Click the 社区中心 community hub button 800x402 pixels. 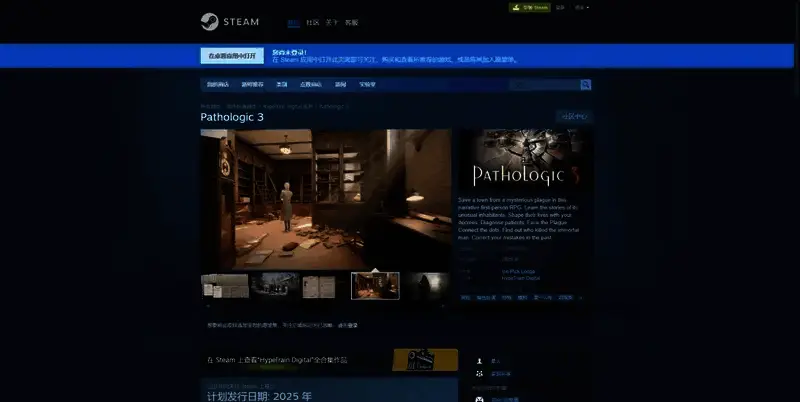(575, 117)
